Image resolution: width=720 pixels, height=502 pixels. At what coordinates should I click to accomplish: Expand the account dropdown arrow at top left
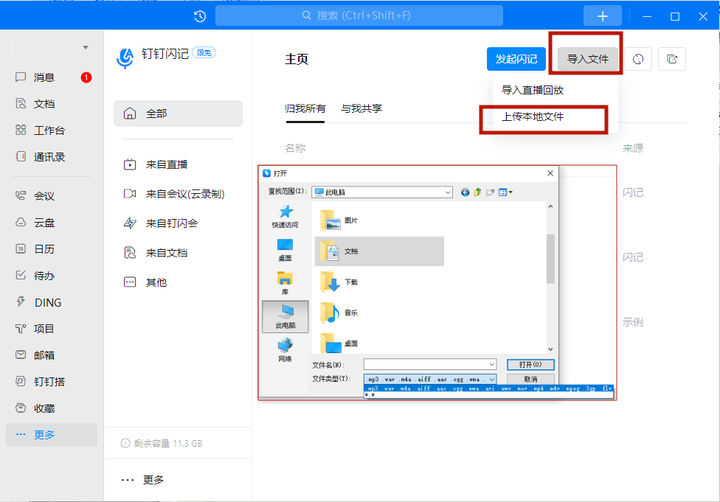(85, 47)
